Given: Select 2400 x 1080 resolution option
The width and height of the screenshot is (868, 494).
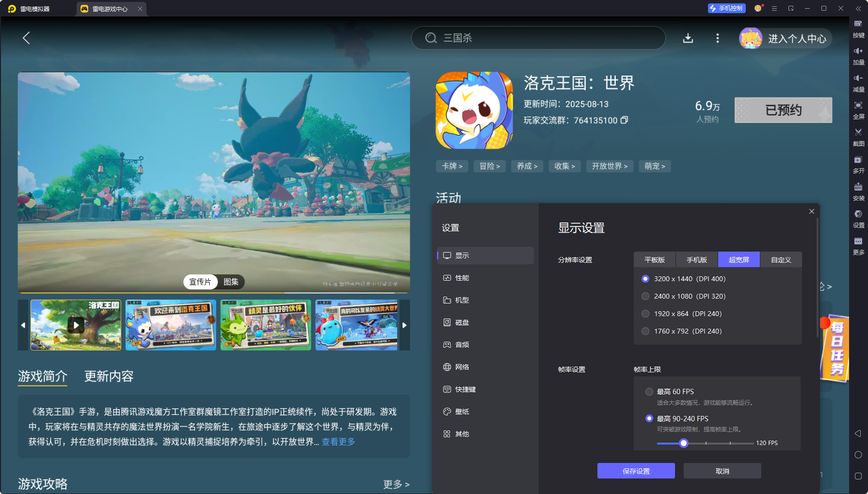Looking at the screenshot, I should coord(645,296).
